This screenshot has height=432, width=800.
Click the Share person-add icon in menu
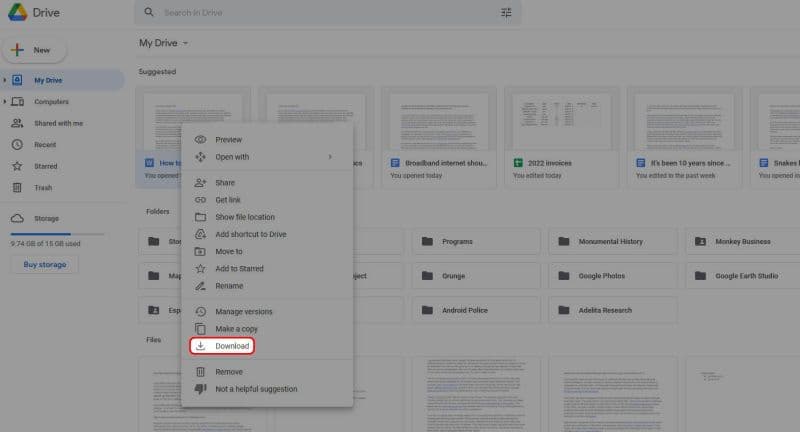tap(200, 183)
